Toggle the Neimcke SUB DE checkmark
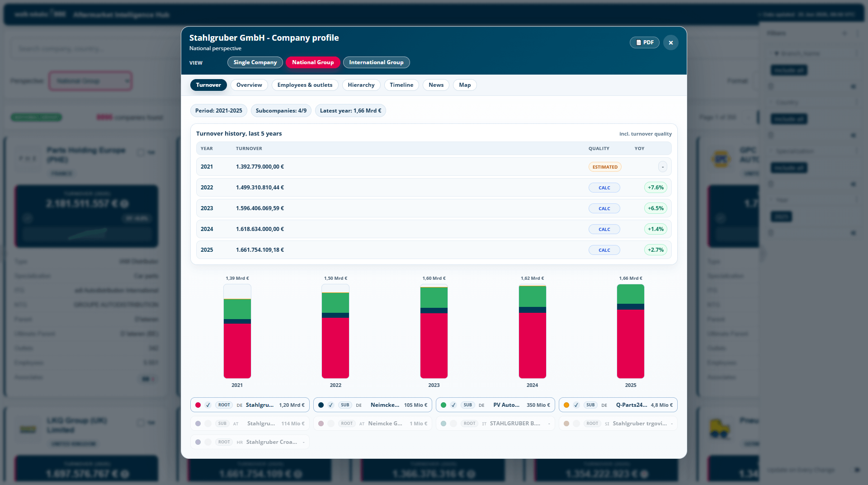This screenshot has height=485, width=868. point(331,405)
